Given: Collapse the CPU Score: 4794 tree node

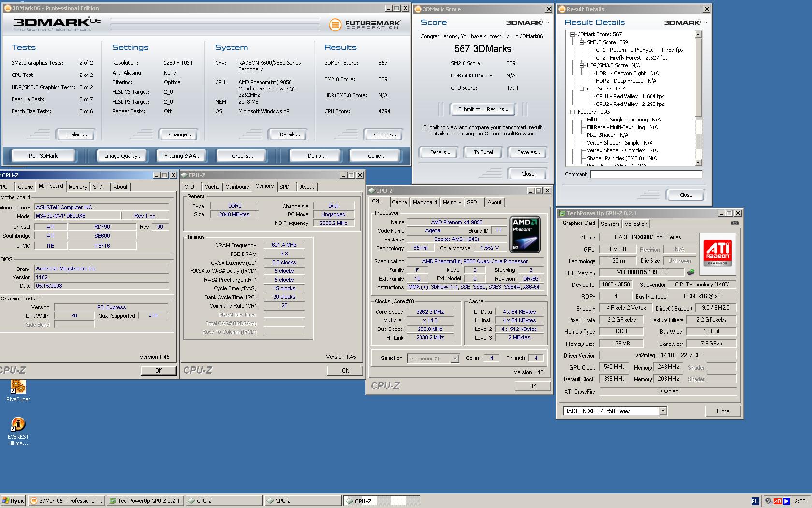Looking at the screenshot, I should [582, 89].
